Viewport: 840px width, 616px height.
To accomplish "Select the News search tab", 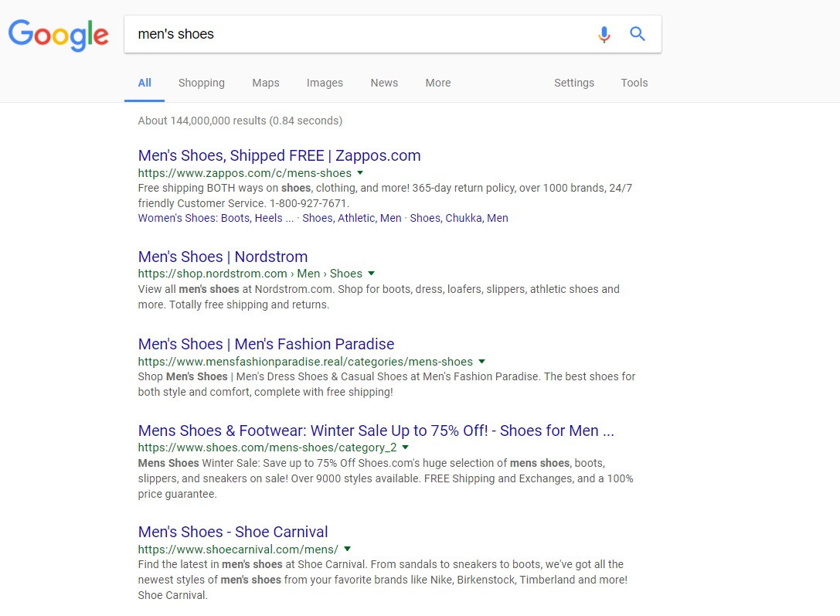I will click(384, 83).
